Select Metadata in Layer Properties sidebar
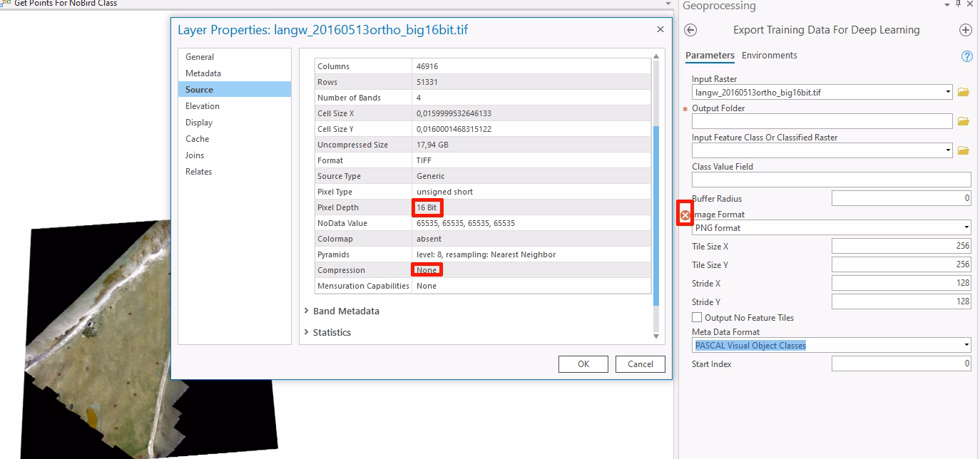 tap(203, 73)
